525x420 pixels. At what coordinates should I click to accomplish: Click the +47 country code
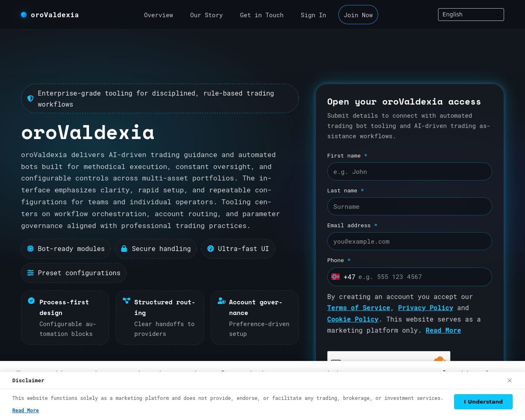pos(349,277)
